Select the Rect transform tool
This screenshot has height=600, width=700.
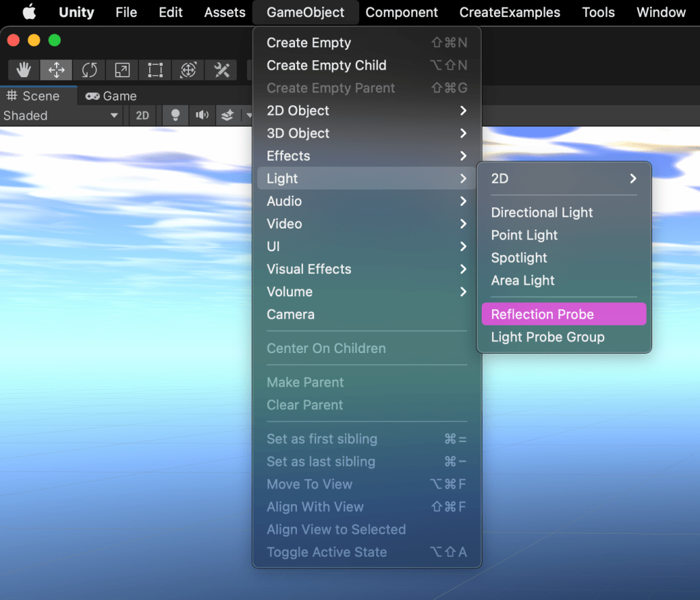click(155, 70)
